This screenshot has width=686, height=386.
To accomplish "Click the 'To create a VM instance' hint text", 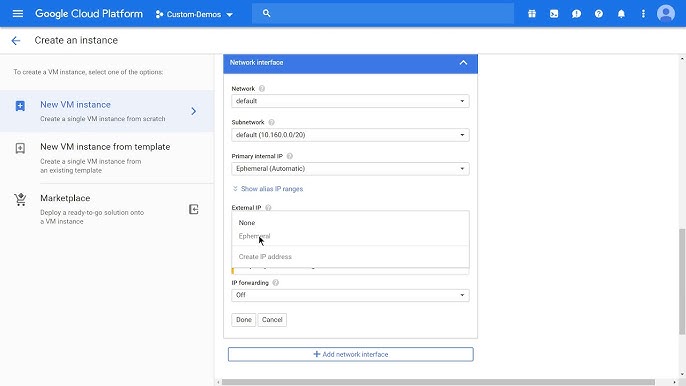I will pyautogui.click(x=88, y=72).
